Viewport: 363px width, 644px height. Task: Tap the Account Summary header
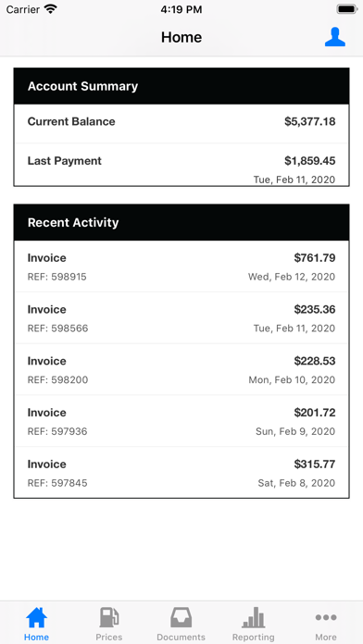[181, 86]
